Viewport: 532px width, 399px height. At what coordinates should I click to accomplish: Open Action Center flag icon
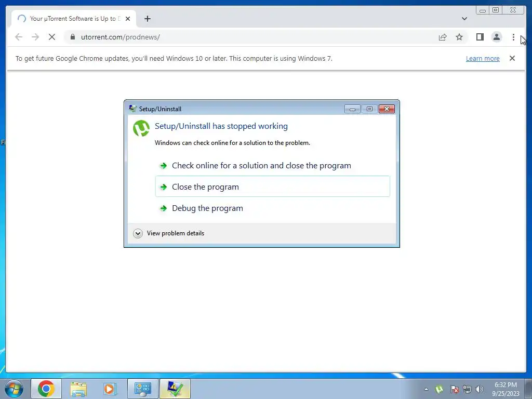[454, 389]
